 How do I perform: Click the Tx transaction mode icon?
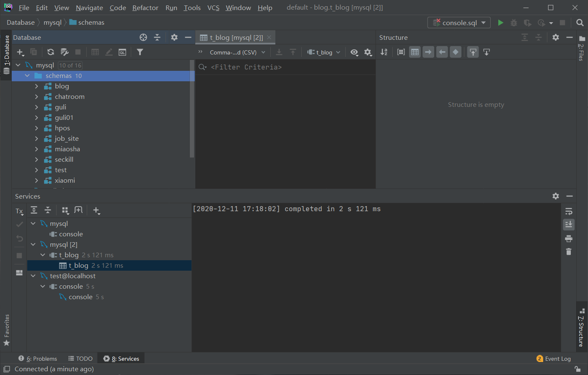pyautogui.click(x=19, y=211)
